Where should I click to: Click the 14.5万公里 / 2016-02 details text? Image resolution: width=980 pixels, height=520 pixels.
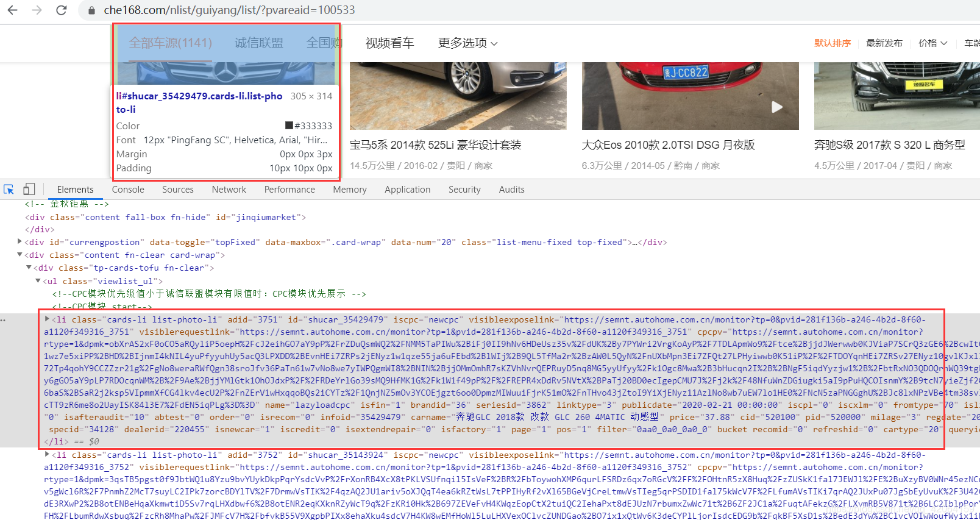[x=421, y=166]
